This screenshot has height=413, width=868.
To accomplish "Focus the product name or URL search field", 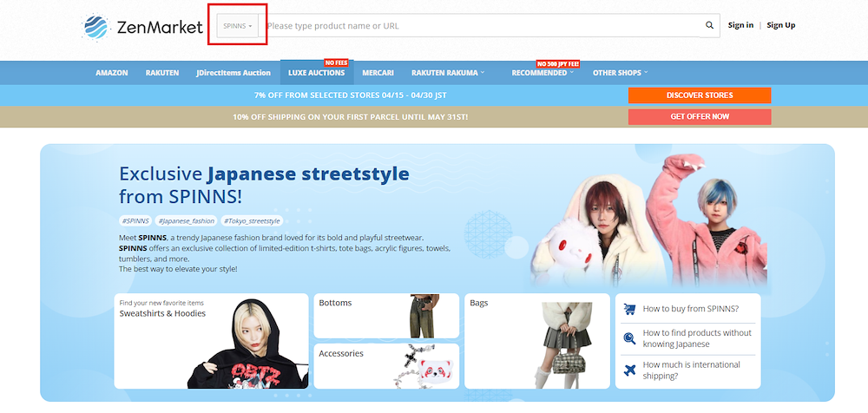I will point(481,26).
